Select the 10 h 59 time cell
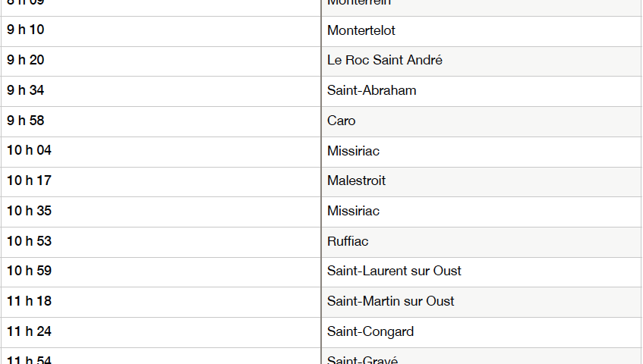Viewport: 643px width, 364px height. (30, 271)
